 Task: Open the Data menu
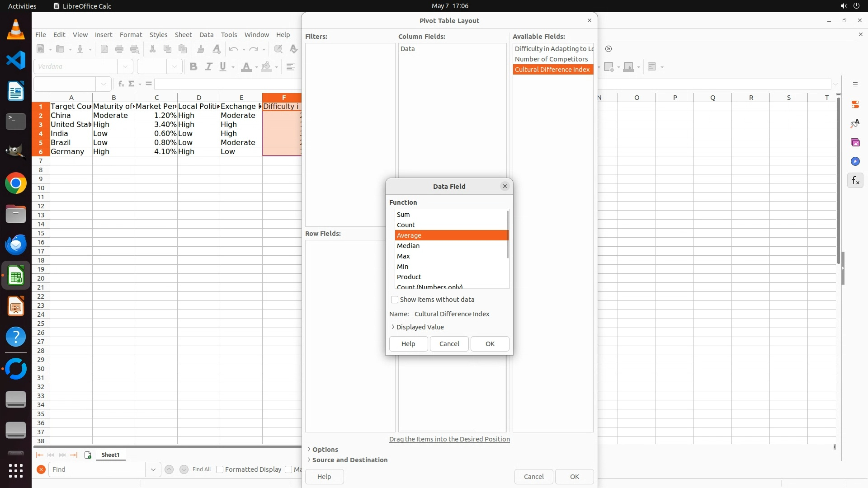(206, 35)
